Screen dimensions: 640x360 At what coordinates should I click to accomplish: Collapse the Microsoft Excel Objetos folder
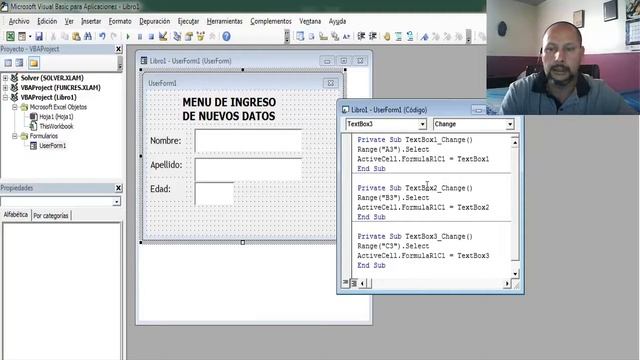click(15, 107)
